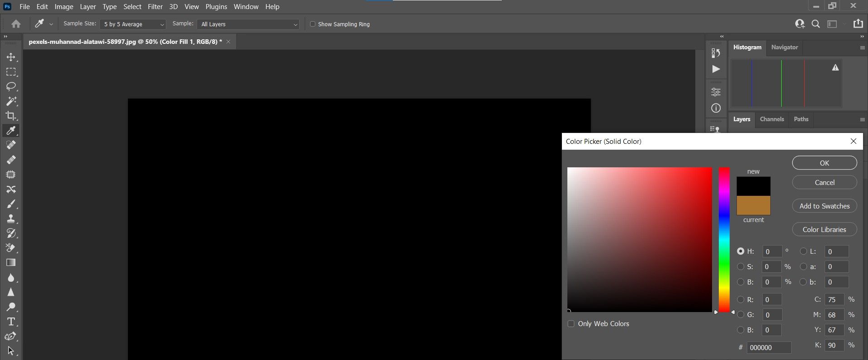Select the R red radio button

pyautogui.click(x=741, y=299)
